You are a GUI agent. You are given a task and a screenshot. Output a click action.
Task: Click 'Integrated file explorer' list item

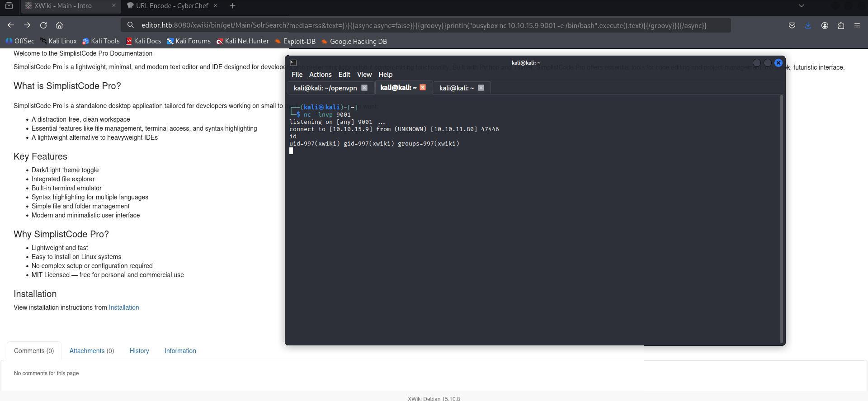tap(63, 179)
